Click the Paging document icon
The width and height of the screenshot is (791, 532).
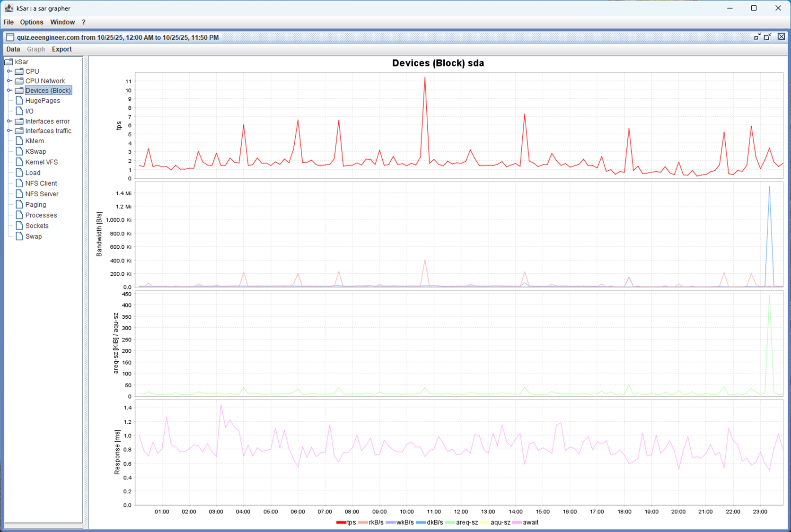19,204
